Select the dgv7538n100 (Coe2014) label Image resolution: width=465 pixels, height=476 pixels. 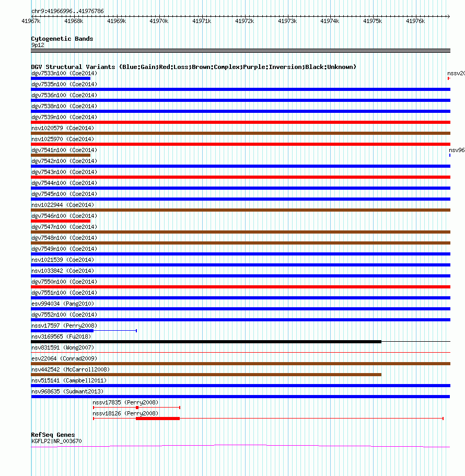64,106
